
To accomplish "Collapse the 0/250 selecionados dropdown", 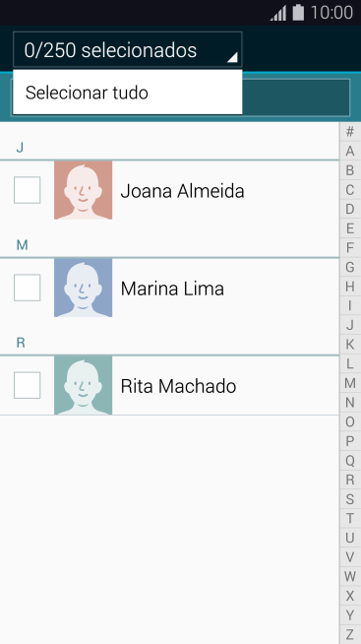I will [128, 49].
